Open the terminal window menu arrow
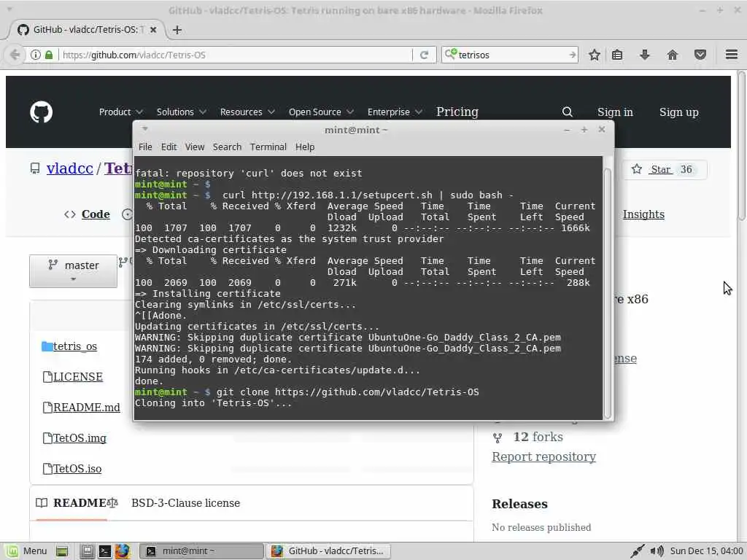Viewport: 747px width, 560px height. [145, 129]
